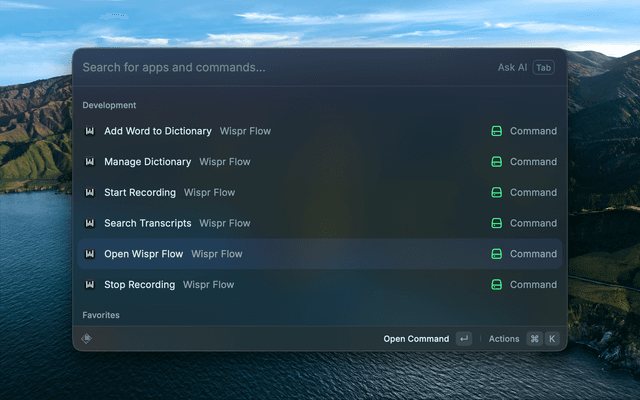640x400 pixels.
Task: Click the K key badge in Actions shortcut
Action: (551, 339)
